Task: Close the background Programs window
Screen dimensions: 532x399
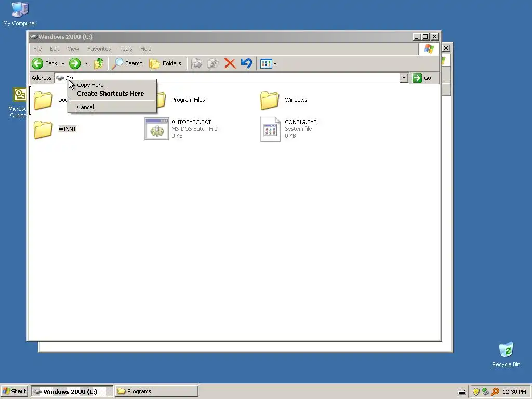Action: pyautogui.click(x=446, y=48)
